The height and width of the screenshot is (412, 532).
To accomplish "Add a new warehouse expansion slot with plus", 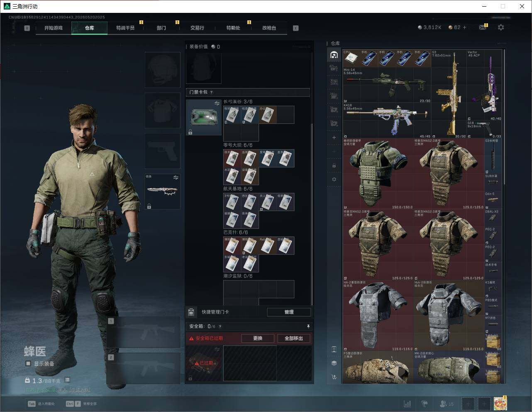I will [334, 137].
